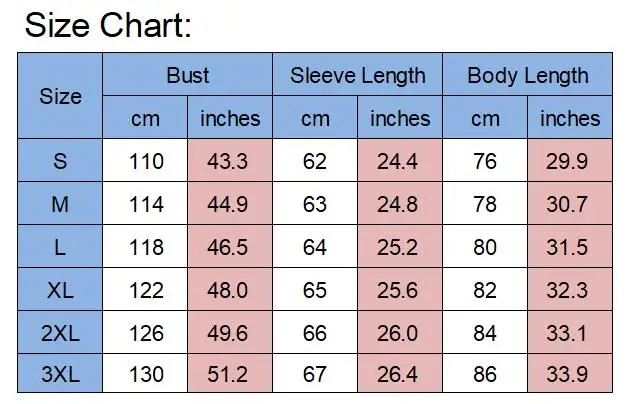Viewport: 634px width, 404px height.
Task: Click the 43.3 inches bust cell
Action: click(230, 161)
